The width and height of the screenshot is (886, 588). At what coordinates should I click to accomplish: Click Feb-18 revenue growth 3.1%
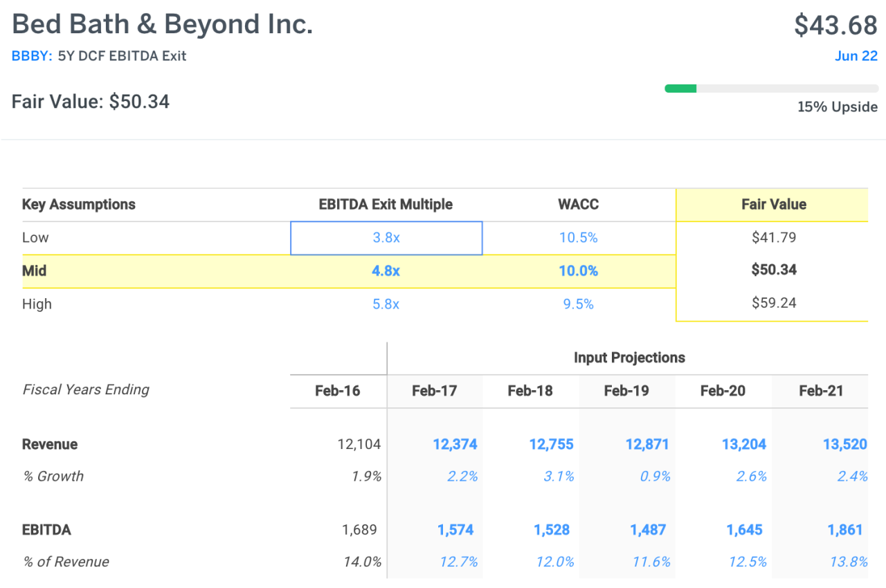point(559,476)
